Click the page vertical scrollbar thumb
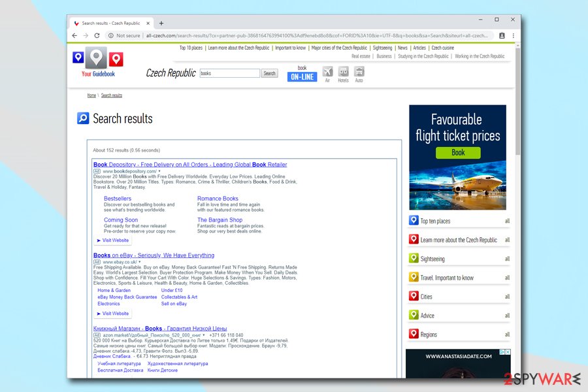This screenshot has width=588, height=392. 517,101
